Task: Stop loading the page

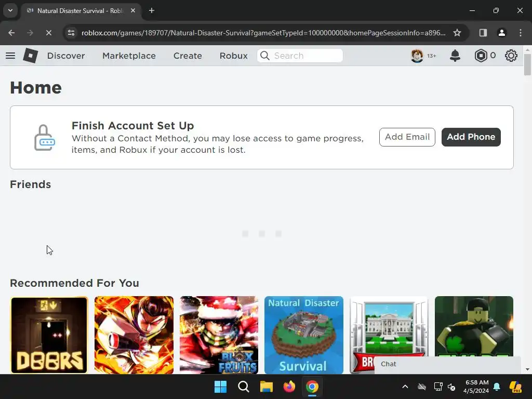Action: 48,33
